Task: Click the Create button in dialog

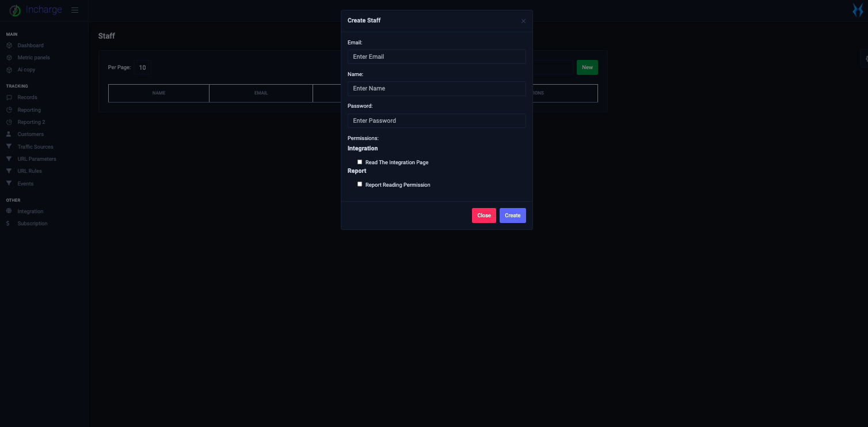Action: point(513,216)
